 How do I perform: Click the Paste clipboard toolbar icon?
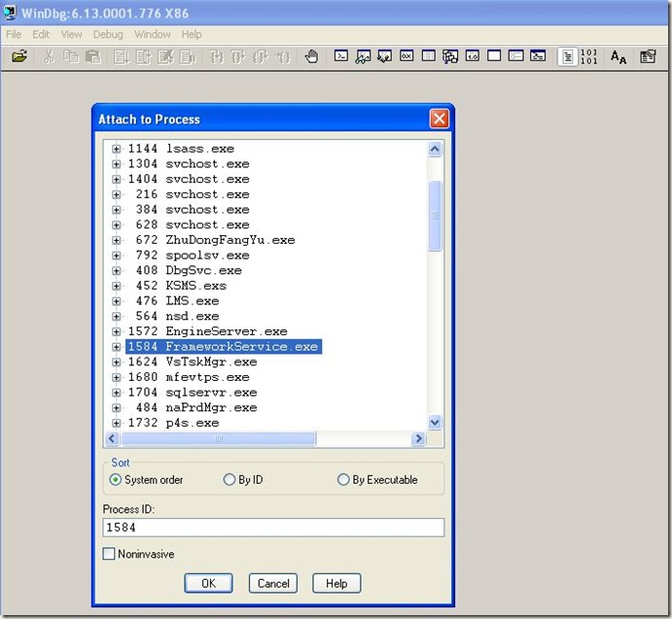click(92, 56)
